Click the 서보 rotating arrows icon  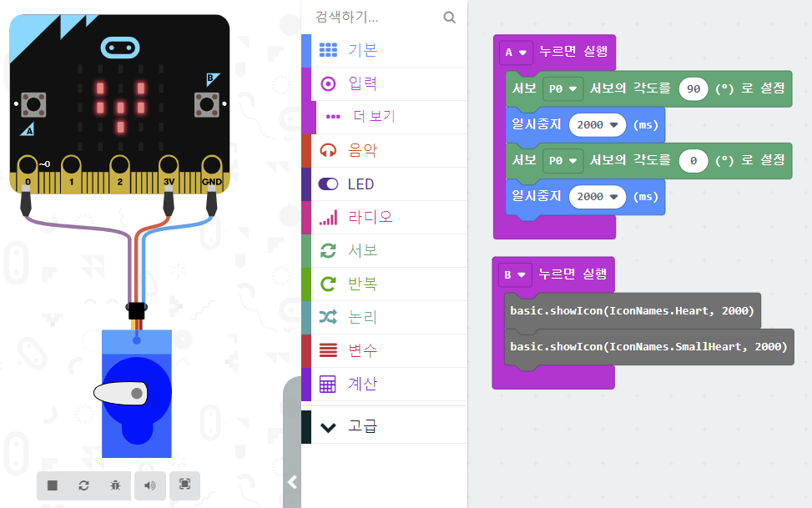tap(328, 250)
